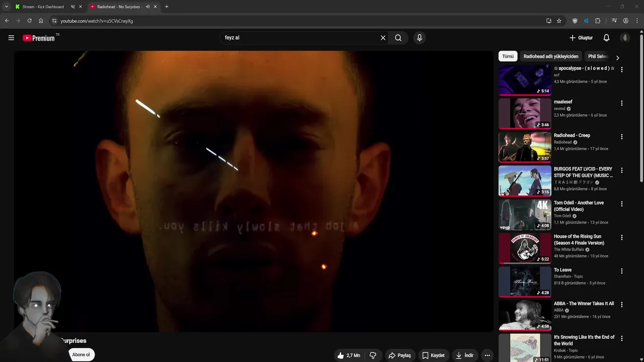View site information icon in the address bar
The width and height of the screenshot is (644, 362).
coord(54,21)
